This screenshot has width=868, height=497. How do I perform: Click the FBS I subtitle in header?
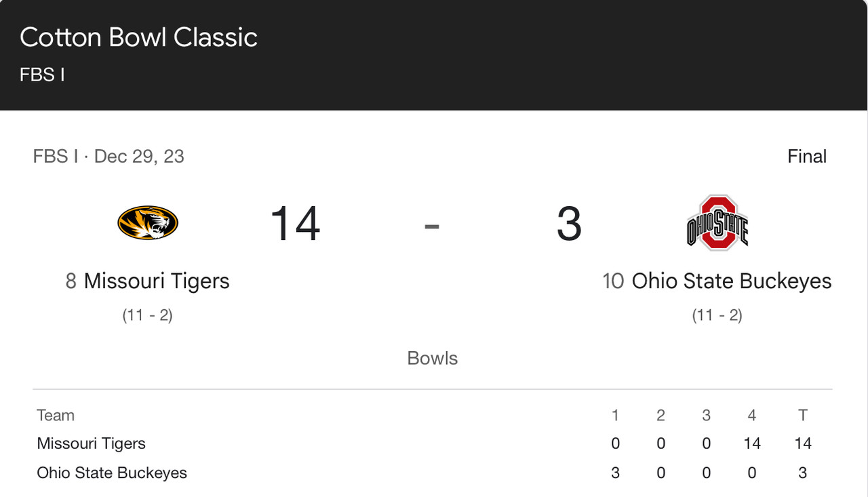click(x=42, y=75)
